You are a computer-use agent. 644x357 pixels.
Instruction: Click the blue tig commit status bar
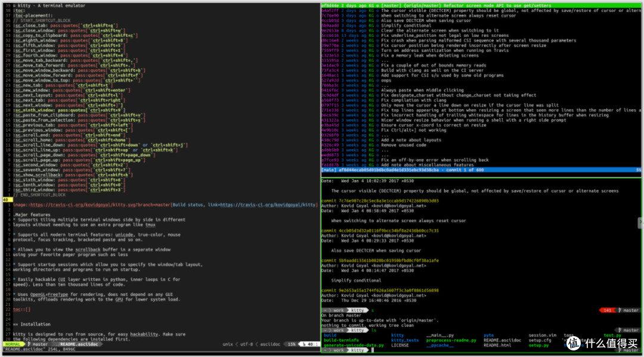[481, 170]
